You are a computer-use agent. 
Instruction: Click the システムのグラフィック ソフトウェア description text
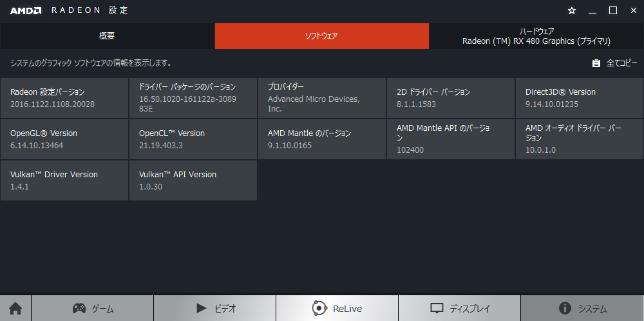[91, 63]
